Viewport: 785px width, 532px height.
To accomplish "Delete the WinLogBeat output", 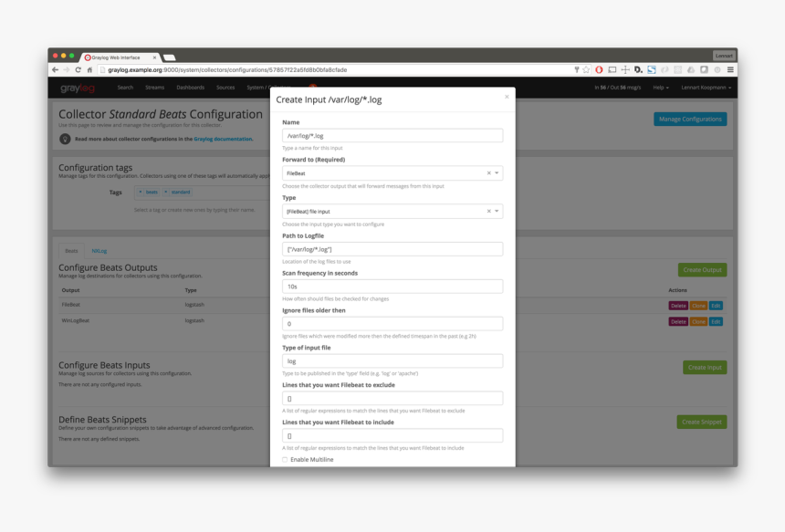I will 678,322.
